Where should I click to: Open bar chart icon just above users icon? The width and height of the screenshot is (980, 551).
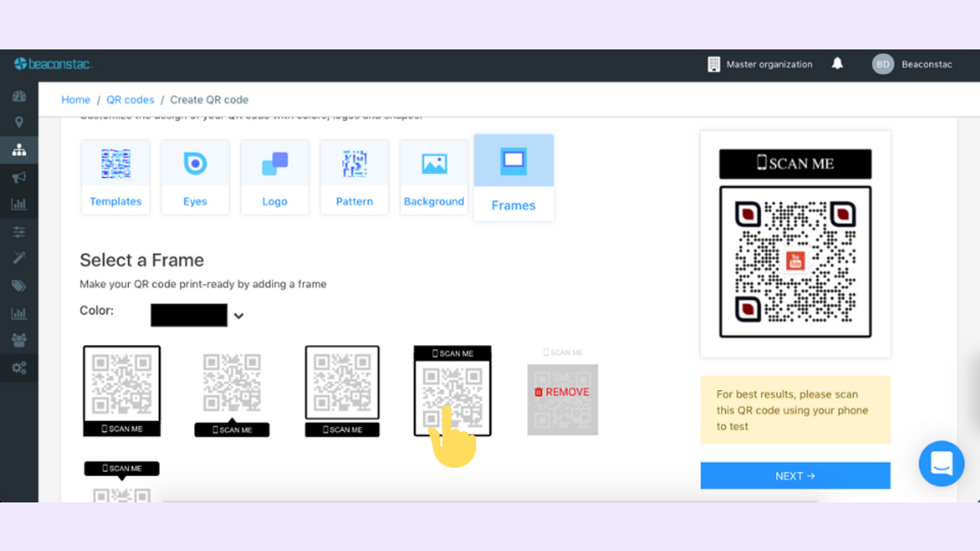(19, 313)
